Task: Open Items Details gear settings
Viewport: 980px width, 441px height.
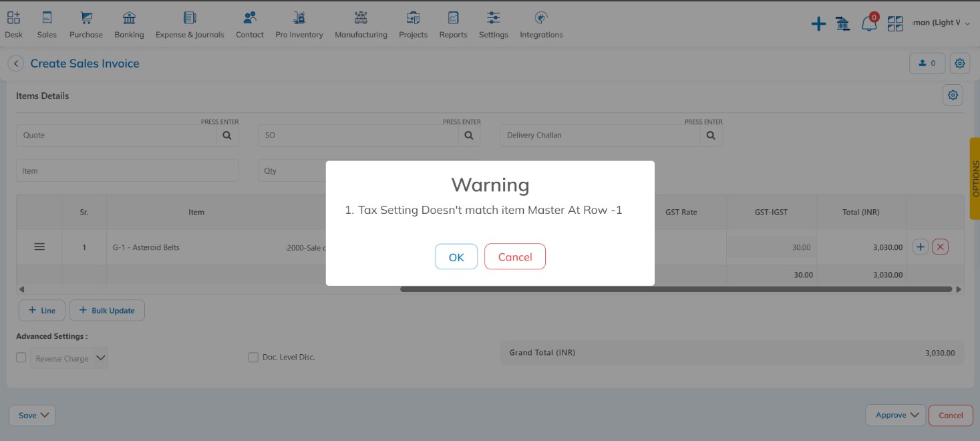Action: 953,95
